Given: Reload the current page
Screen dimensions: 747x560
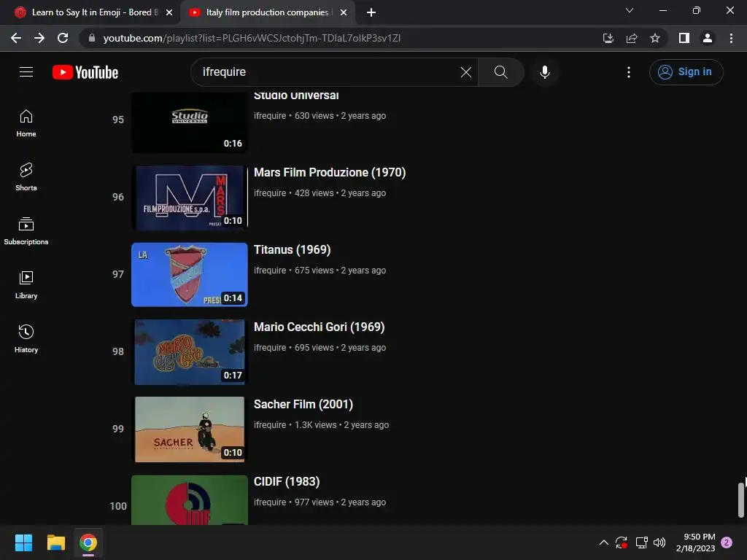Looking at the screenshot, I should (x=63, y=38).
